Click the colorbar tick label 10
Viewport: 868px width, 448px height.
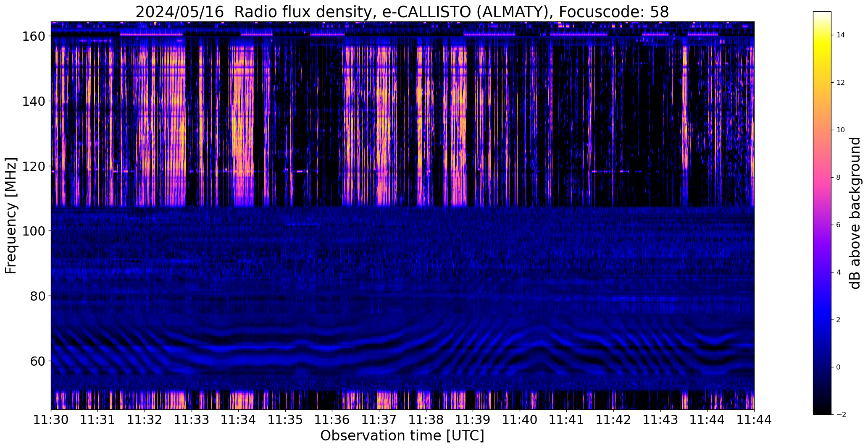[841, 130]
